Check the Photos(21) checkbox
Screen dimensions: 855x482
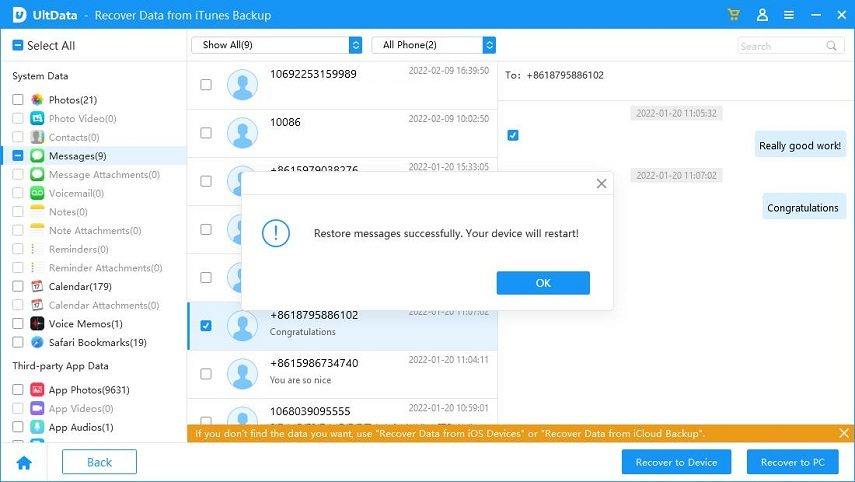tap(17, 99)
